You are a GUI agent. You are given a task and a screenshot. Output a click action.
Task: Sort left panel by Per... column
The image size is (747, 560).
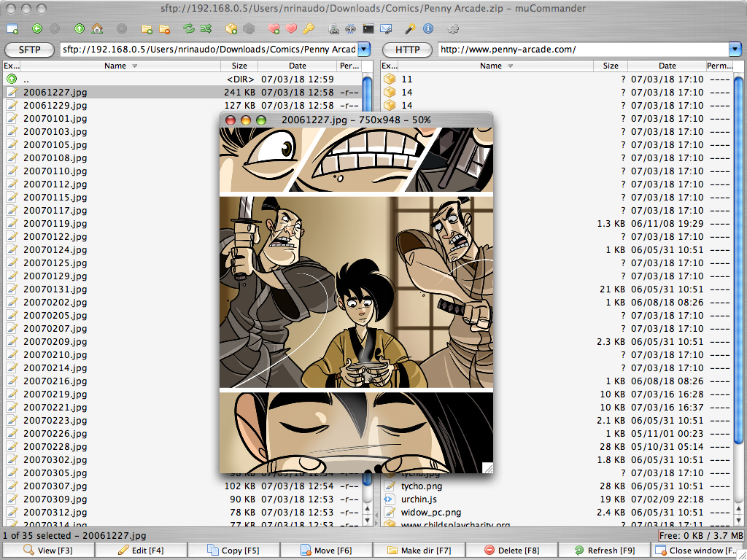coord(349,66)
